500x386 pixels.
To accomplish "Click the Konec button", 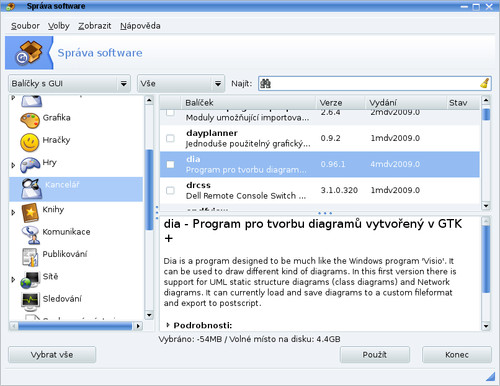I will tap(457, 355).
